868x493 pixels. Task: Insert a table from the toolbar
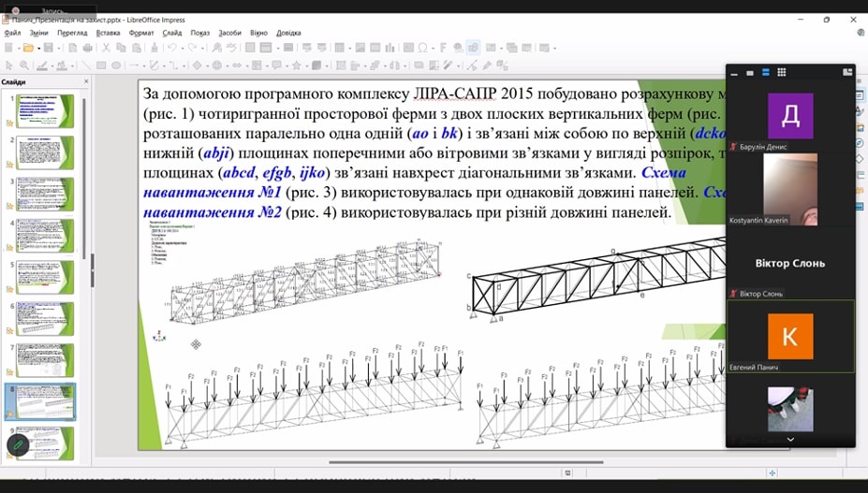coord(340,48)
